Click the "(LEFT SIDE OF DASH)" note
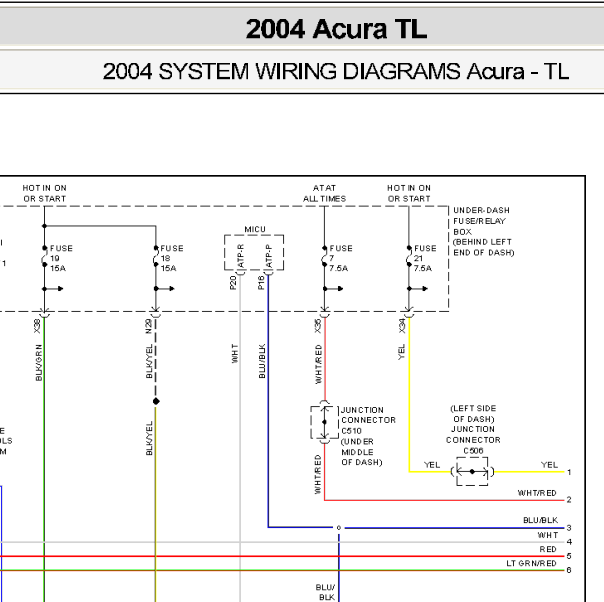604x602 pixels. (x=473, y=413)
